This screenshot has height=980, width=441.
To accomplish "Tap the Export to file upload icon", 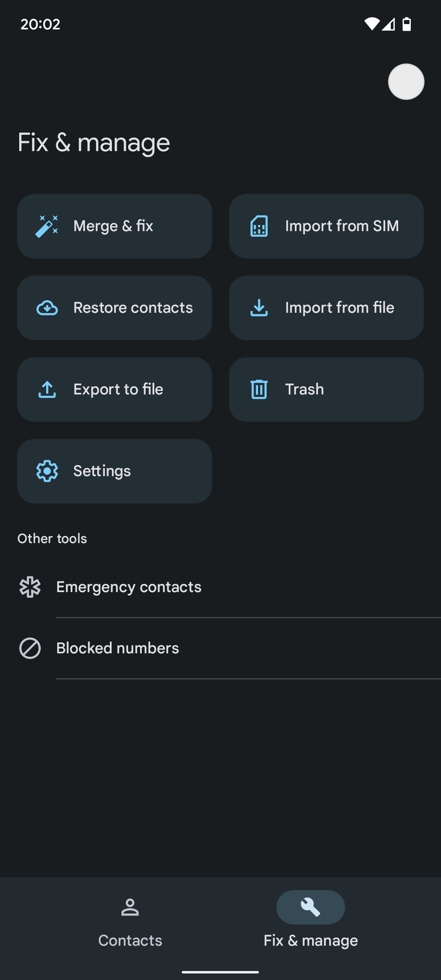I will pos(47,390).
